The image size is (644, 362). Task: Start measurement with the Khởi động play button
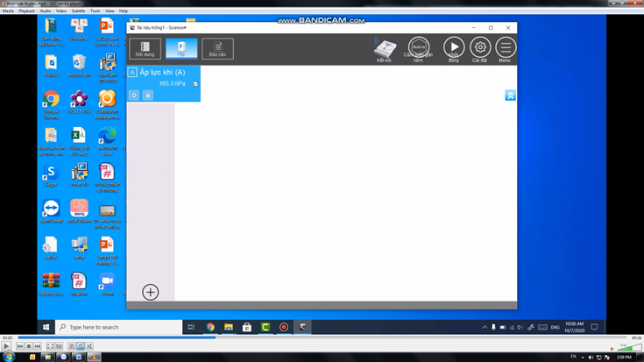(x=454, y=46)
